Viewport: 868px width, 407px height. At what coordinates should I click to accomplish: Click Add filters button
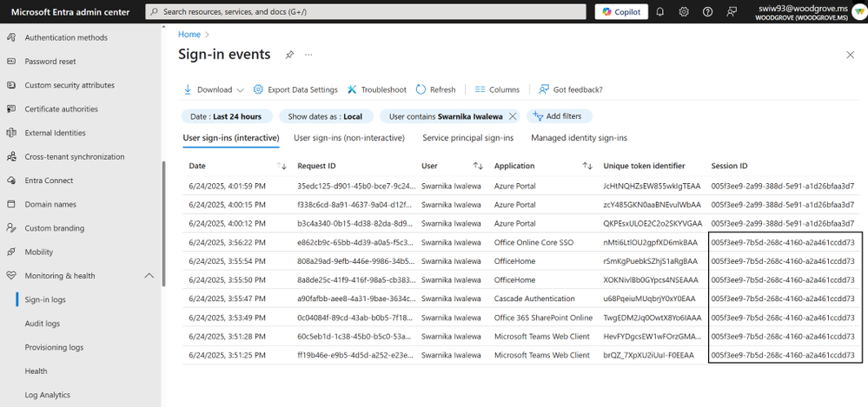[x=559, y=116]
